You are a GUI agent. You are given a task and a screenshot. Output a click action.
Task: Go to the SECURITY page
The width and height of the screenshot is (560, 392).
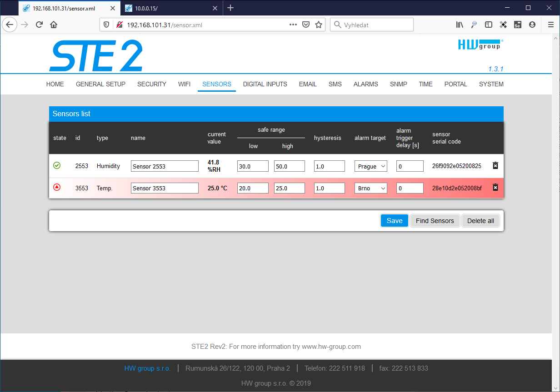(152, 84)
